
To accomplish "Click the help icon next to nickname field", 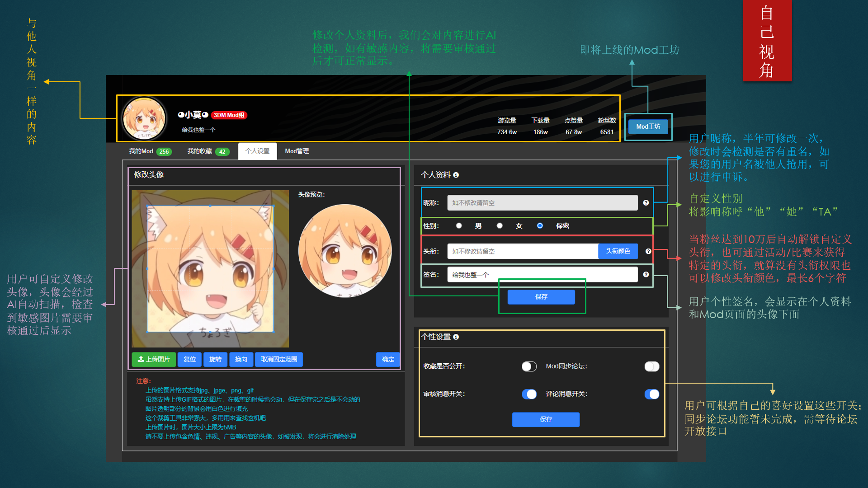I will coord(646,203).
